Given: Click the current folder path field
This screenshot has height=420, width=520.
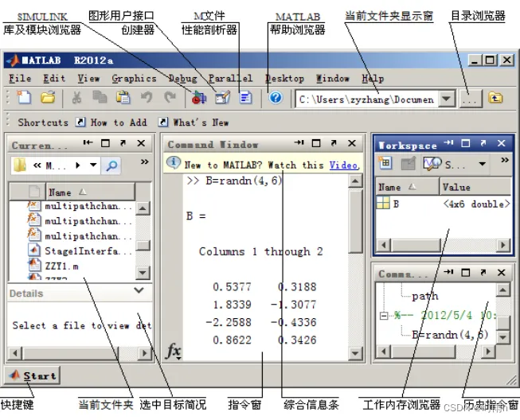Looking at the screenshot, I should (367, 99).
